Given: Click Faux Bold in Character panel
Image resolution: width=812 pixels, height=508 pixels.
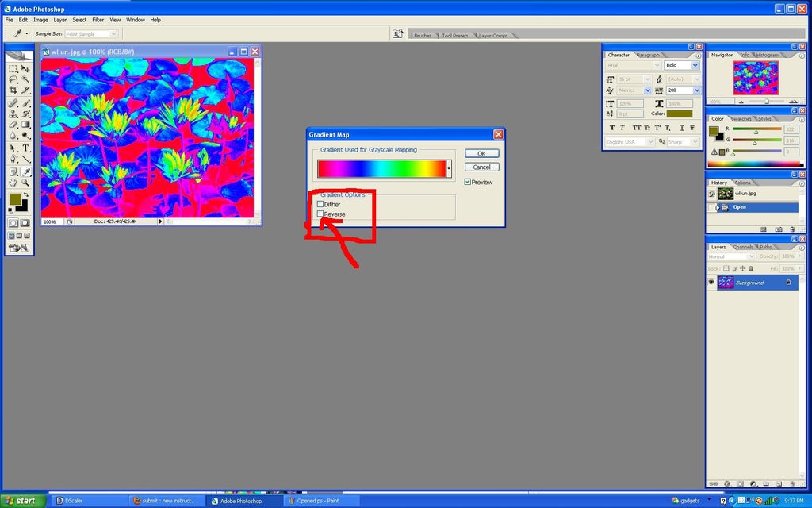Looking at the screenshot, I should click(x=612, y=128).
